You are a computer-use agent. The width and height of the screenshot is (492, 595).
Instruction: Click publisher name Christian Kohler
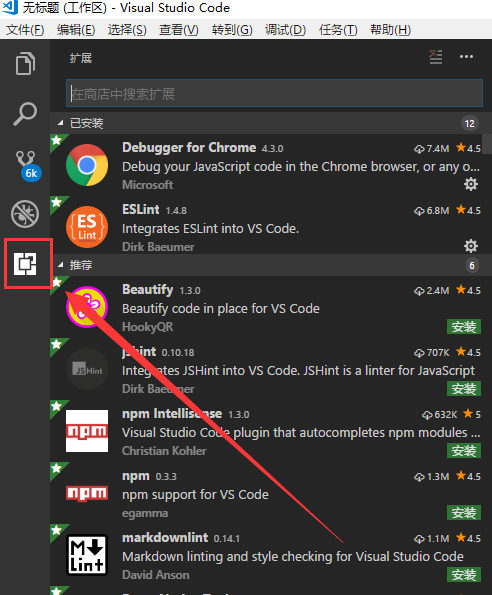(x=164, y=451)
